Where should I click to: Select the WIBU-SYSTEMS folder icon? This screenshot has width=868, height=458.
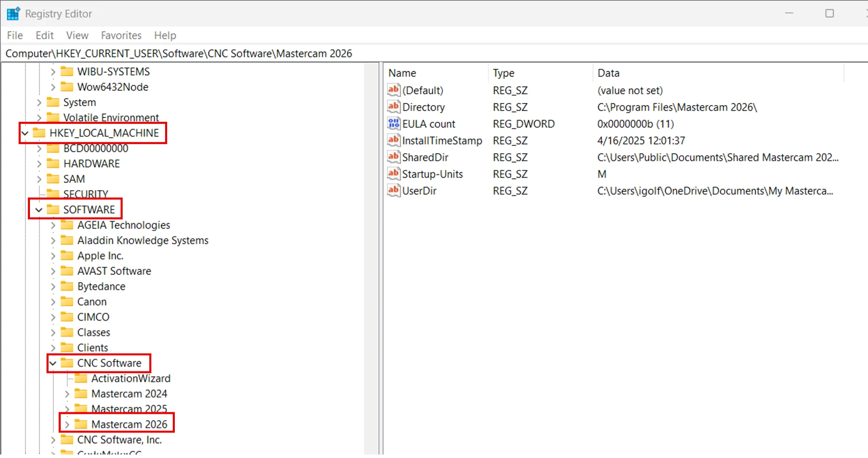pyautogui.click(x=67, y=72)
